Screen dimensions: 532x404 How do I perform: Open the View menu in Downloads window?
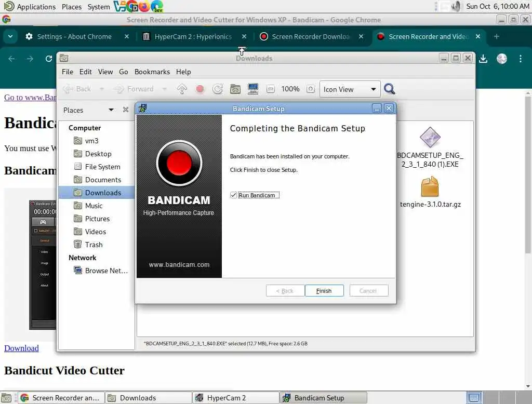(x=105, y=72)
